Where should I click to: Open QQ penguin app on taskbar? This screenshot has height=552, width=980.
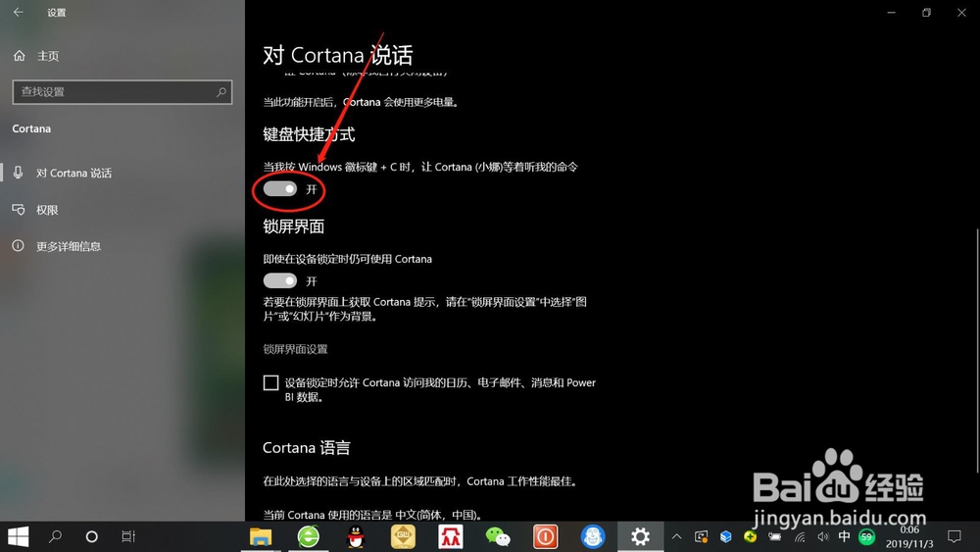[356, 536]
